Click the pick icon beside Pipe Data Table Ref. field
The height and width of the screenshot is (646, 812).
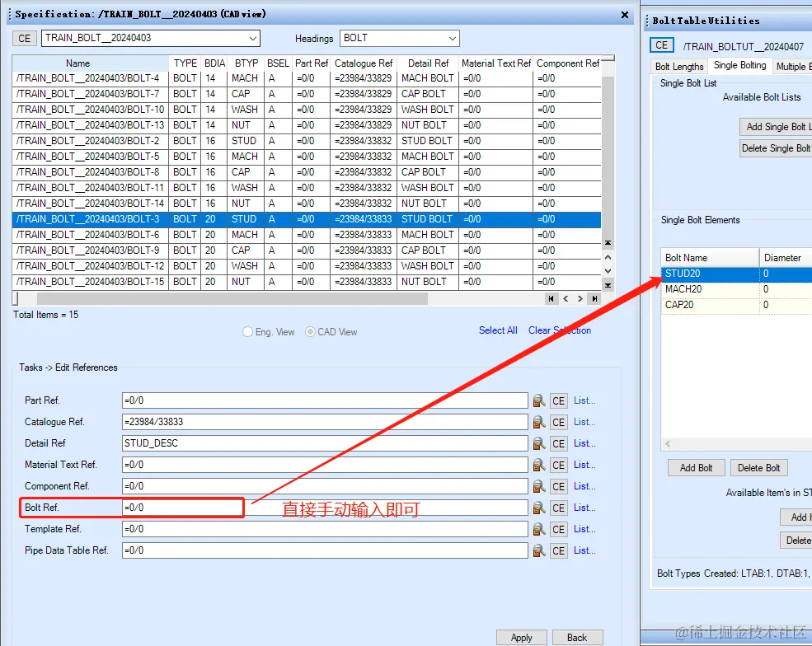coord(539,550)
